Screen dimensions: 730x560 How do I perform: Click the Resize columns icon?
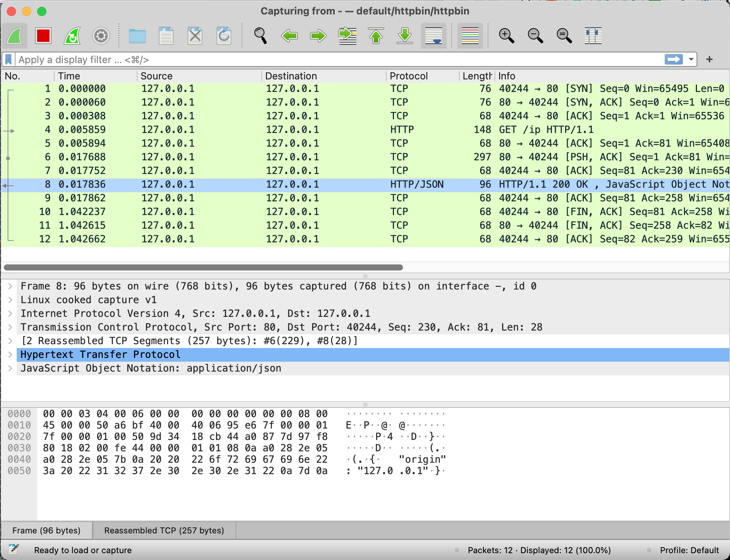[x=593, y=36]
